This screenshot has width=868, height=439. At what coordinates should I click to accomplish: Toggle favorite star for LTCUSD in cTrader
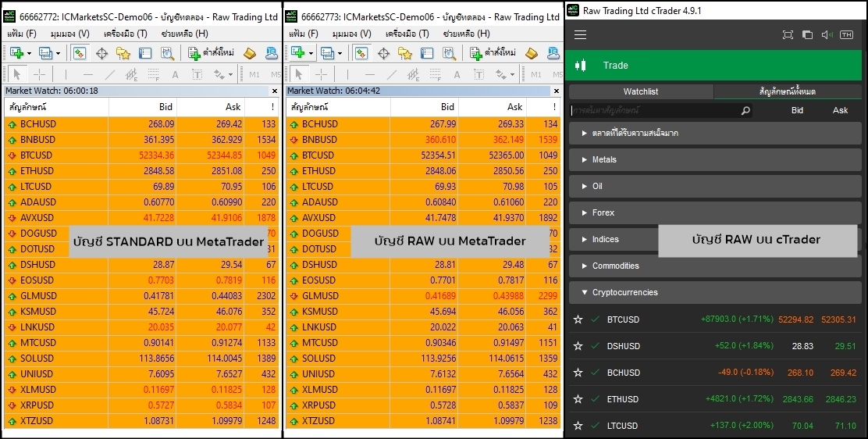coord(578,426)
